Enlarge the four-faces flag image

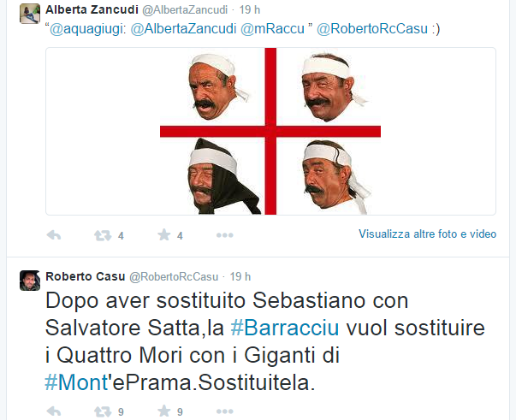coord(270,131)
